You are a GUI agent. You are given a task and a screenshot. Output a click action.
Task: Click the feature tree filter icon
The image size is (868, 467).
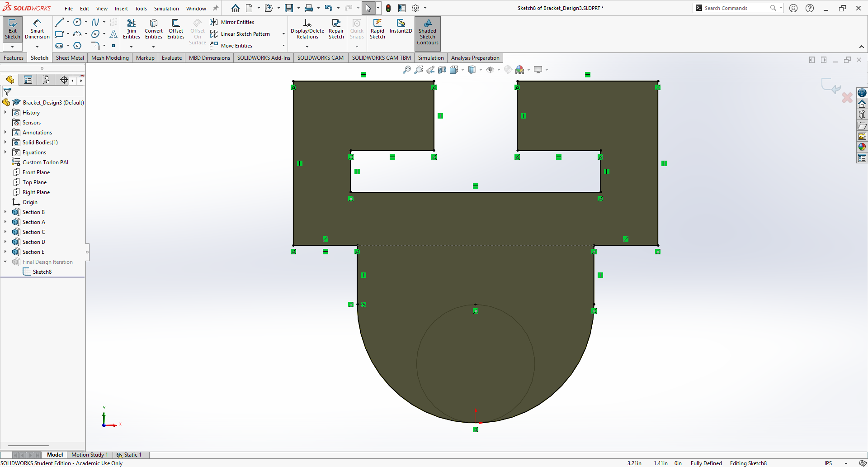(7, 92)
